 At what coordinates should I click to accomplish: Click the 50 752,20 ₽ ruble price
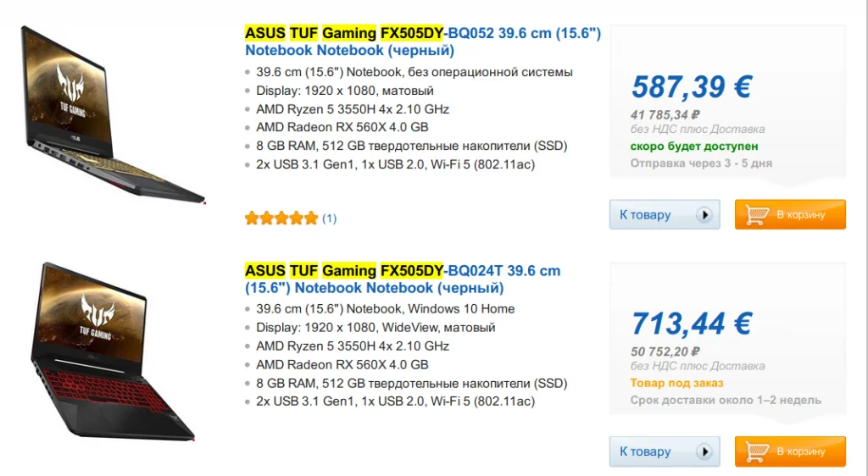[665, 351]
